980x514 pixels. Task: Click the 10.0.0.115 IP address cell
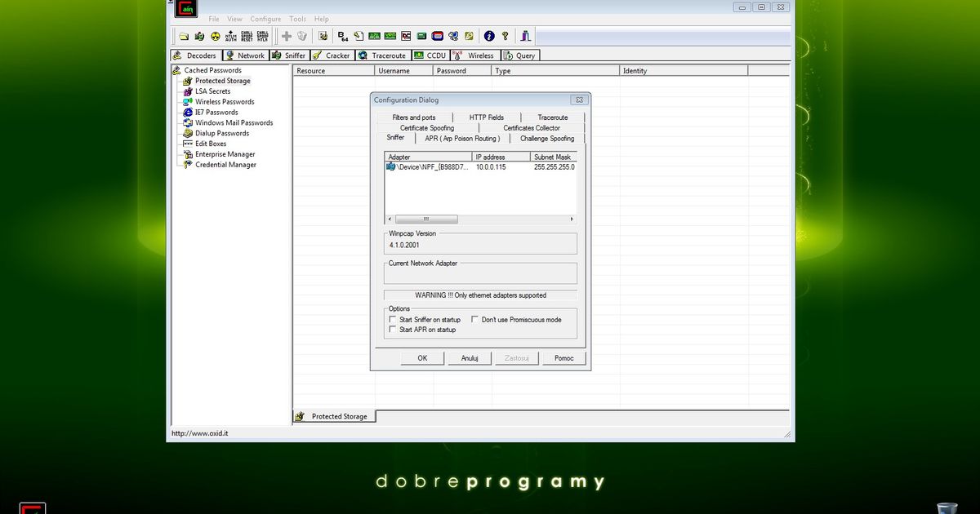pyautogui.click(x=491, y=166)
